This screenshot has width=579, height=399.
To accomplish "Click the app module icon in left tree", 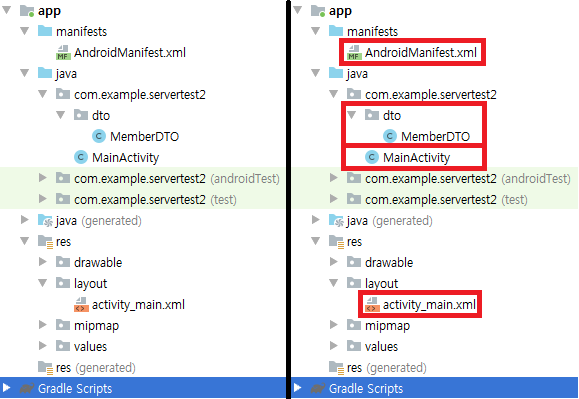I will [x=27, y=11].
